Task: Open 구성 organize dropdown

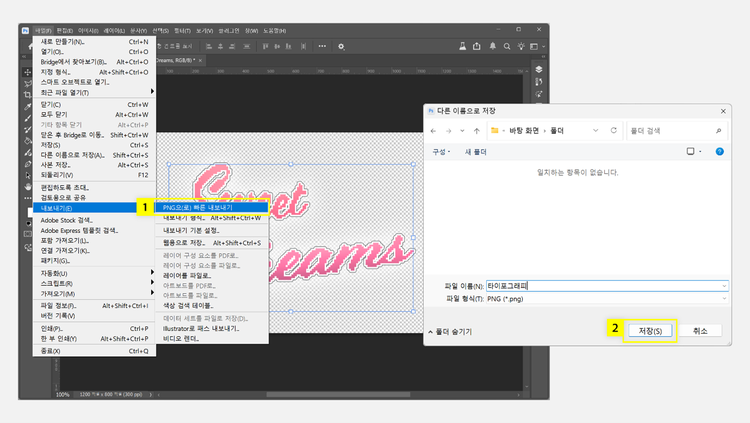Action: [x=441, y=152]
